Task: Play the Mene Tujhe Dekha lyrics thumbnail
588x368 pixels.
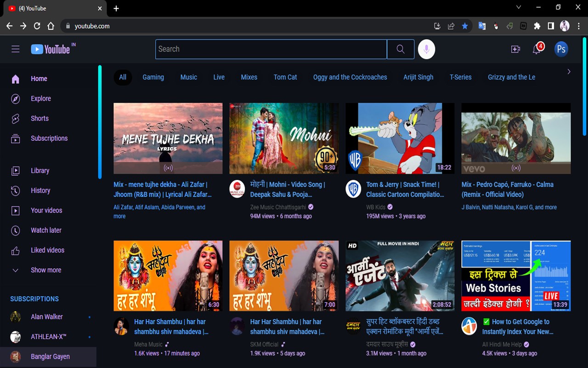Action: 168,138
